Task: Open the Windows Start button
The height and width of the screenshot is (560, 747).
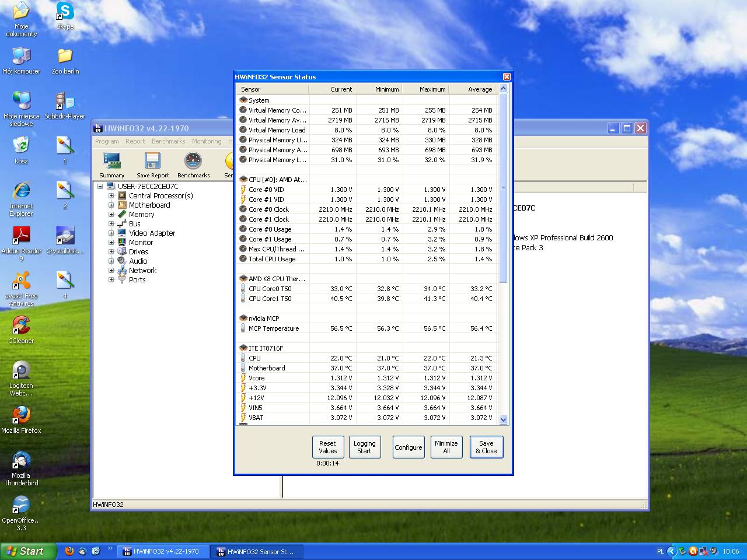Action: coord(28,551)
